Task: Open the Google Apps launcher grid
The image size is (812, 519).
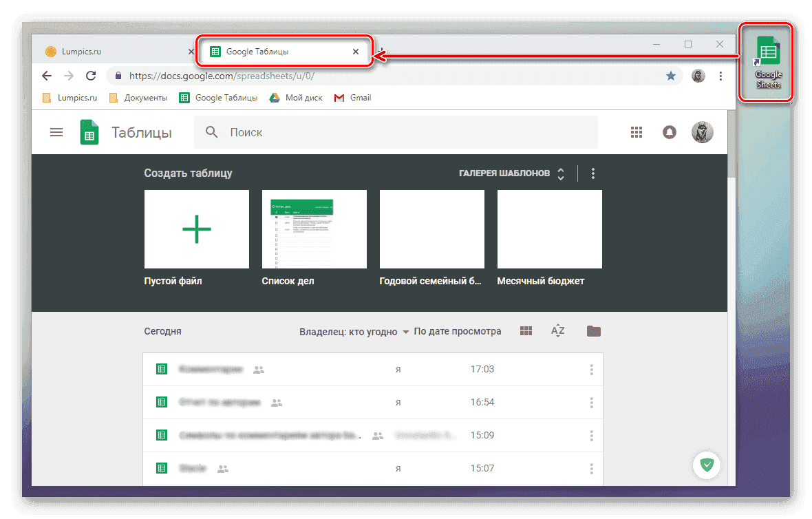Action: [x=637, y=132]
